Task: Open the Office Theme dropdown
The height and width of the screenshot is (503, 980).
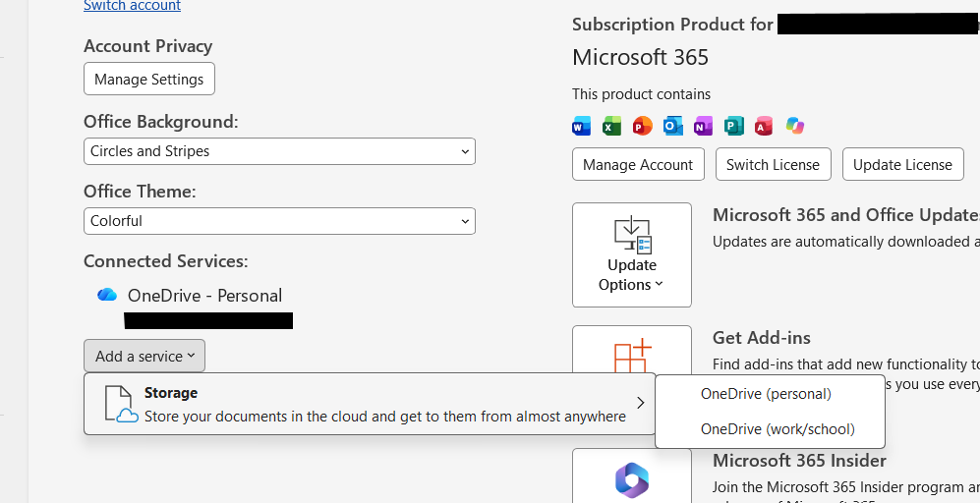Action: coord(279,221)
